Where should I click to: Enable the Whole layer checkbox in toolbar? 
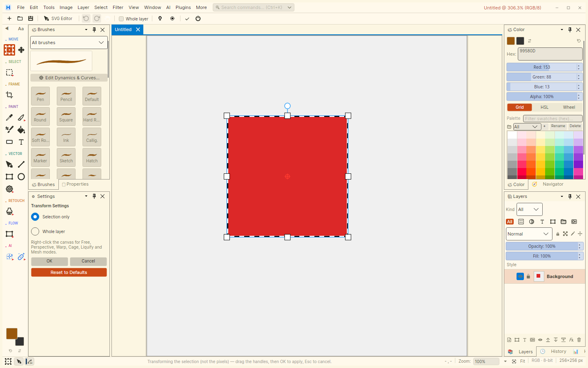pyautogui.click(x=121, y=19)
